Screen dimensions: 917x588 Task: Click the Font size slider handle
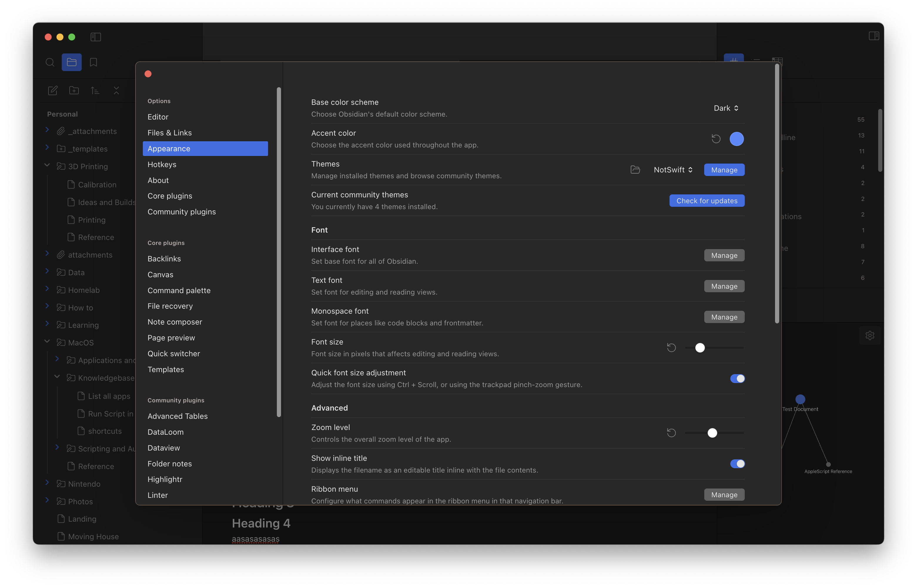coord(700,348)
